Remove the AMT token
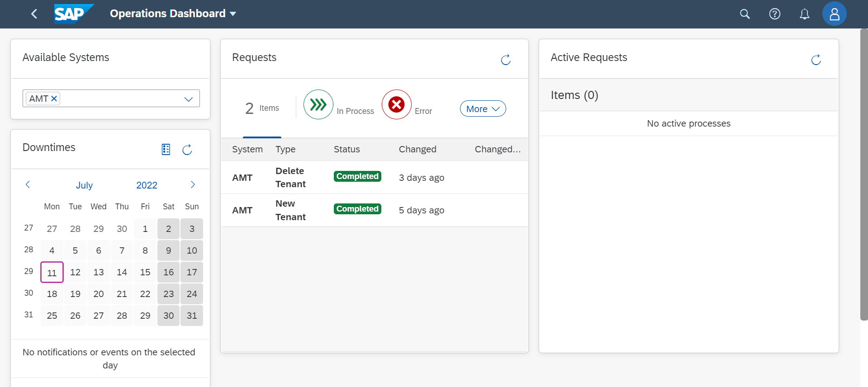The image size is (868, 387). coord(54,99)
